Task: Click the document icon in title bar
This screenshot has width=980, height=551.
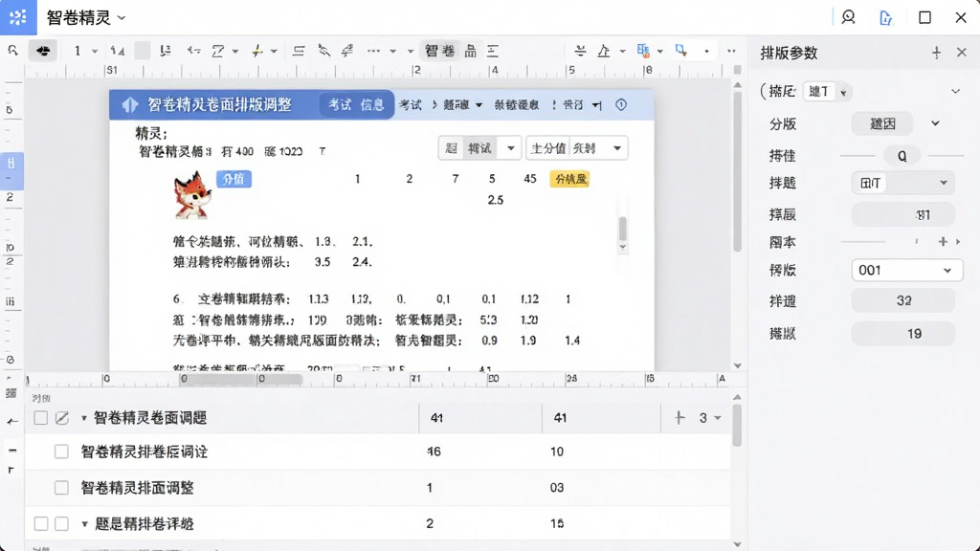Action: tap(885, 17)
